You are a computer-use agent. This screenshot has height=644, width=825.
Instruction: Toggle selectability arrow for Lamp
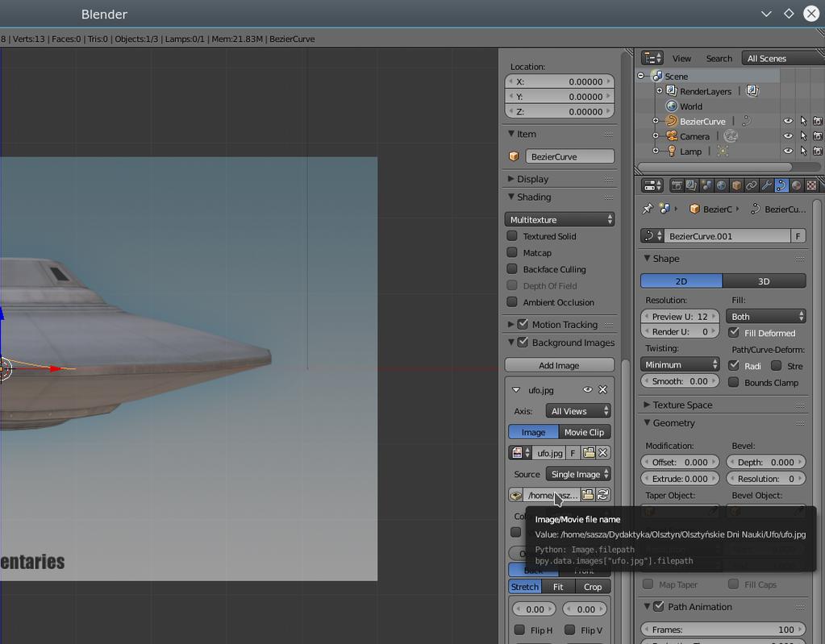click(x=803, y=151)
